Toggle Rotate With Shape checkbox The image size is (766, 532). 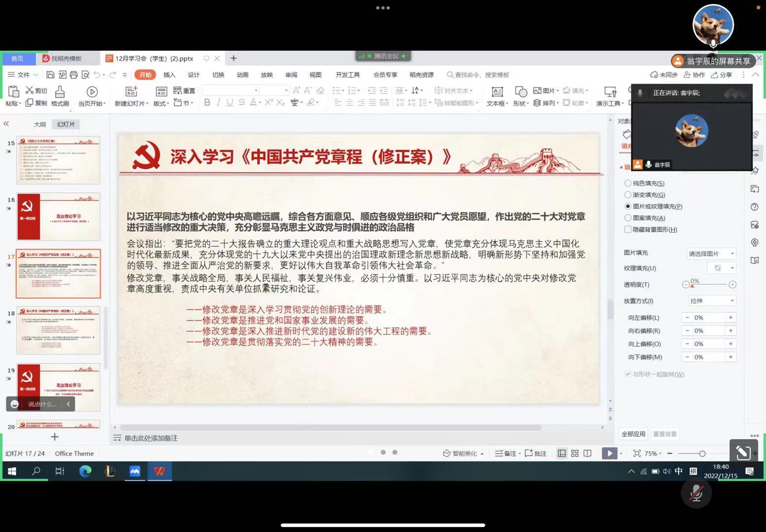pyautogui.click(x=627, y=374)
